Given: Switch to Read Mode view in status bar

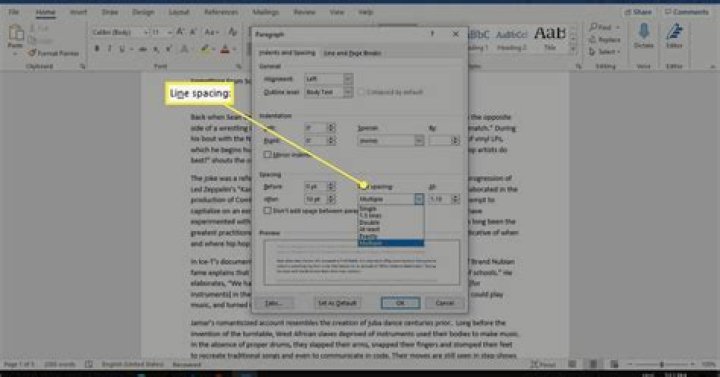Looking at the screenshot, I should [572, 364].
